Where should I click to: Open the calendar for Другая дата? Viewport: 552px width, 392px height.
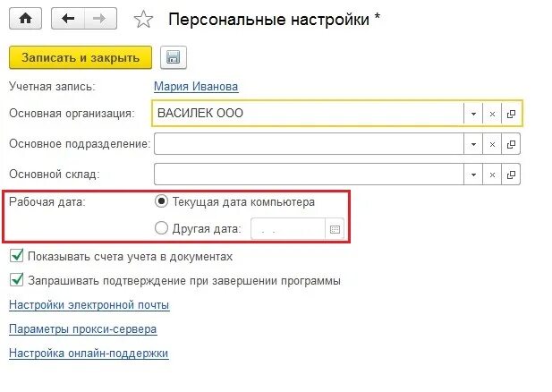click(x=335, y=229)
